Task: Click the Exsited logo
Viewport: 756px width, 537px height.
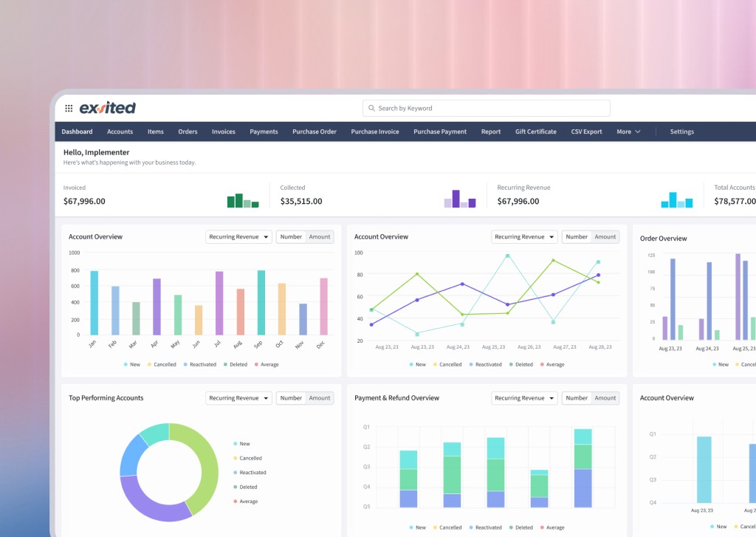Action: coord(108,108)
